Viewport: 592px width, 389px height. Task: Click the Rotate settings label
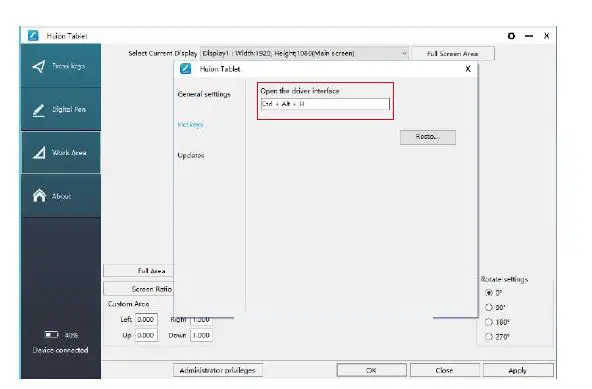504,279
